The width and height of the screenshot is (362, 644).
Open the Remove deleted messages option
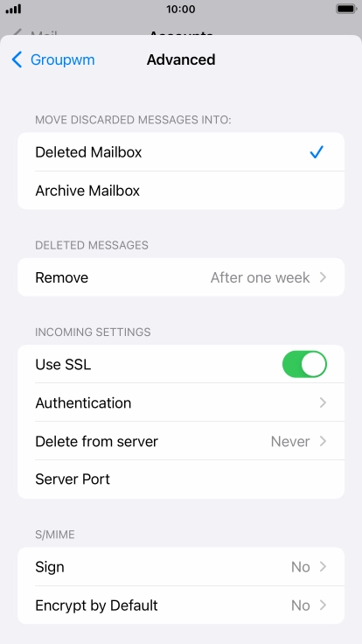coord(181,277)
